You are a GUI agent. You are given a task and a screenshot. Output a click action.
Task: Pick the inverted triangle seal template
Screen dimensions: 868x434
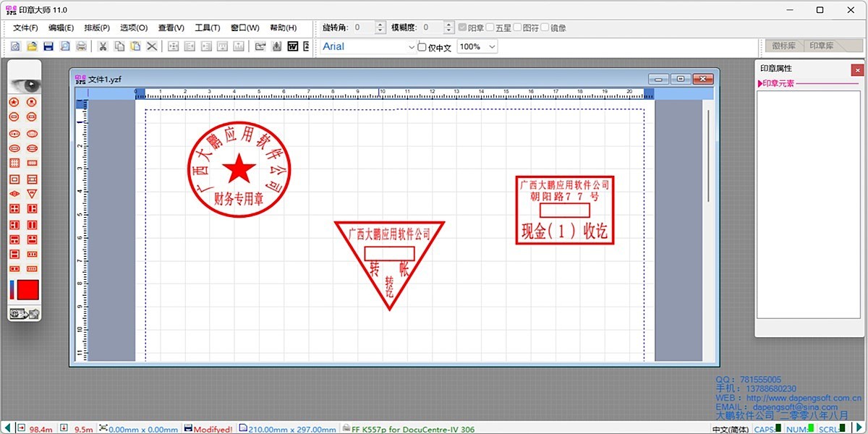[32, 194]
